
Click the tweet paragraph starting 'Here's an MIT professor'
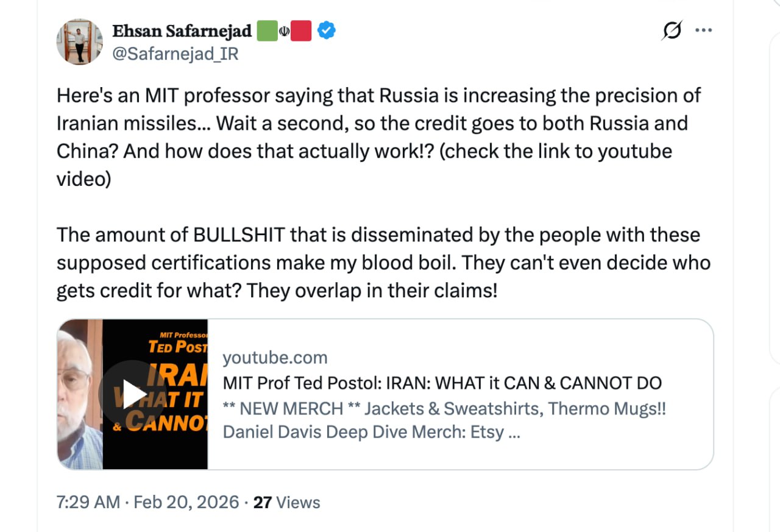pyautogui.click(x=378, y=137)
